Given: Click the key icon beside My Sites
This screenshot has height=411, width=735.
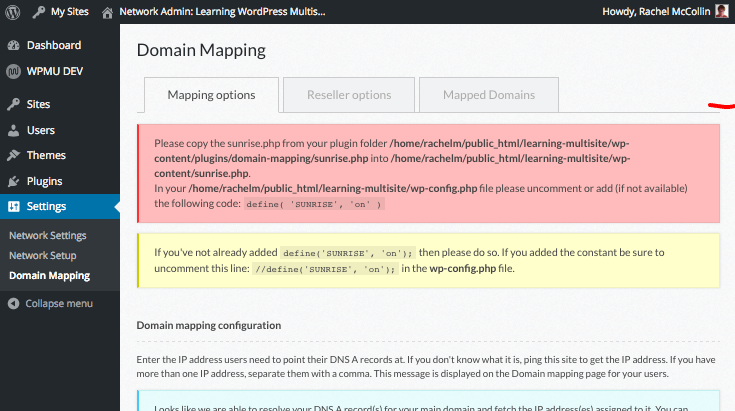Looking at the screenshot, I should (39, 12).
